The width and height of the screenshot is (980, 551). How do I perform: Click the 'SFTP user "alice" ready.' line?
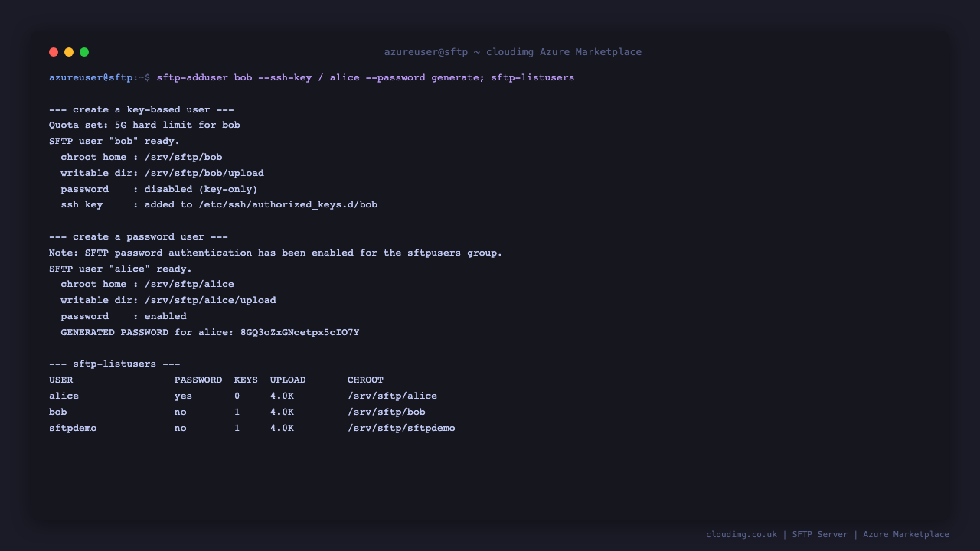[x=120, y=269]
